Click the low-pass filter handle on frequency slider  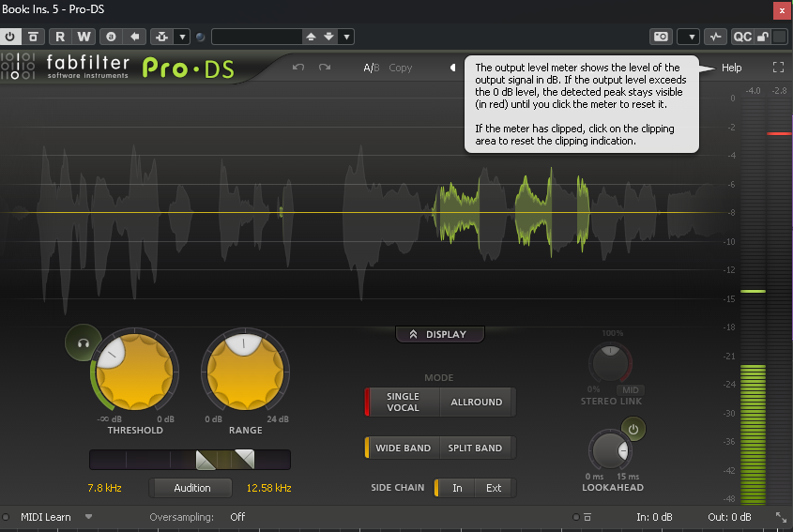pos(245,459)
